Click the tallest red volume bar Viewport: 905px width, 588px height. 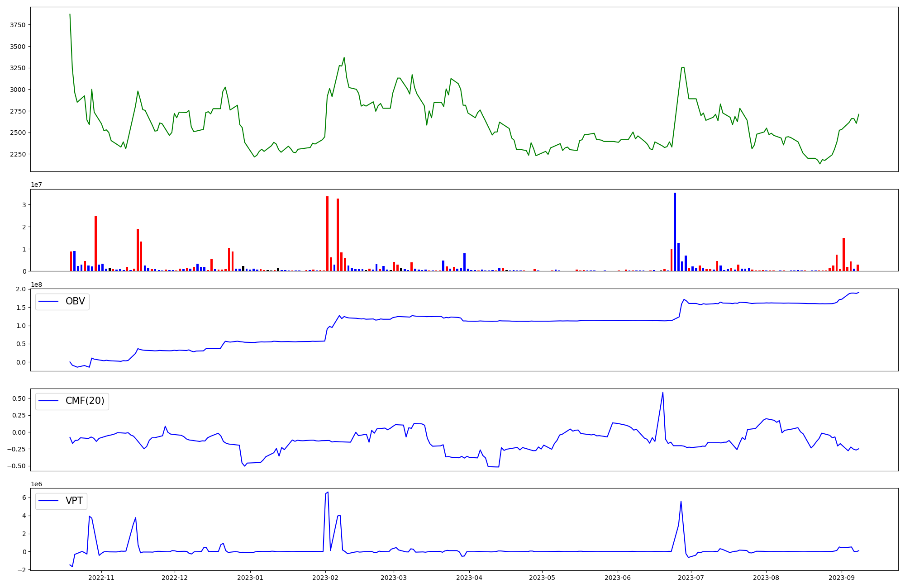(x=327, y=233)
